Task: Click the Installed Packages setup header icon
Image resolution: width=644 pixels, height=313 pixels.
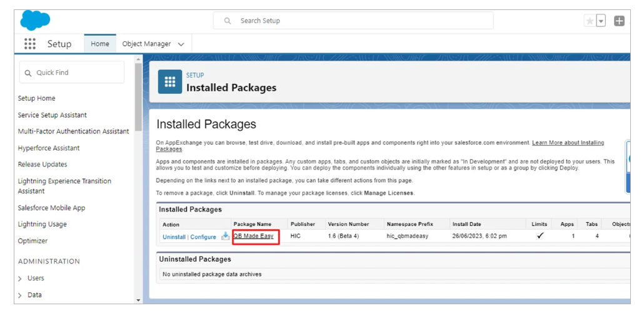Action: pos(170,82)
